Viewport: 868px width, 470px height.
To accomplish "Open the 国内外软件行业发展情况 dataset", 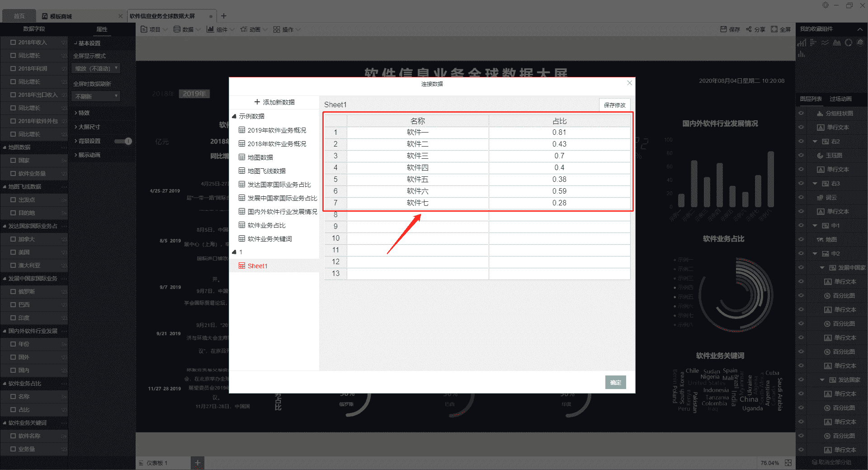I will 278,212.
